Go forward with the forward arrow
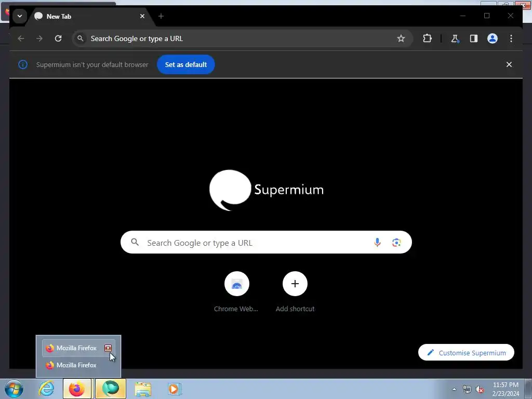Image resolution: width=532 pixels, height=399 pixels. (39, 38)
